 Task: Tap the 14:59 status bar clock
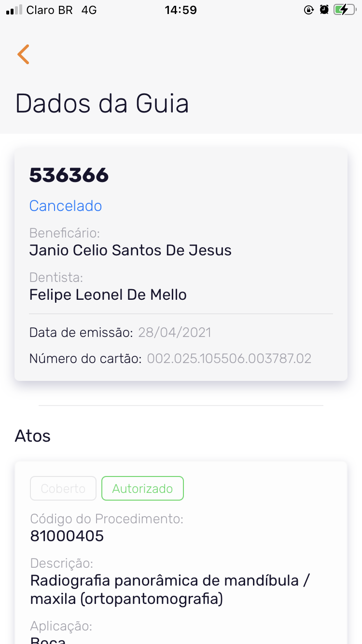[x=181, y=10]
